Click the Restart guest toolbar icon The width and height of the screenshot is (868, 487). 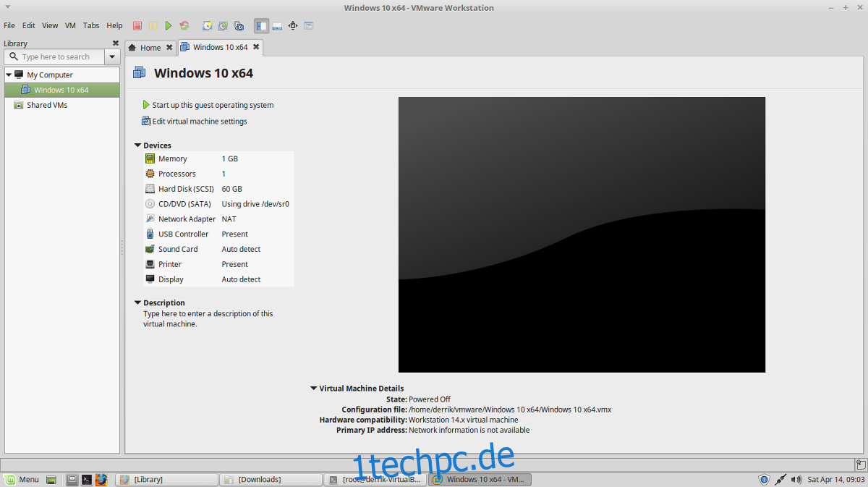(x=184, y=25)
